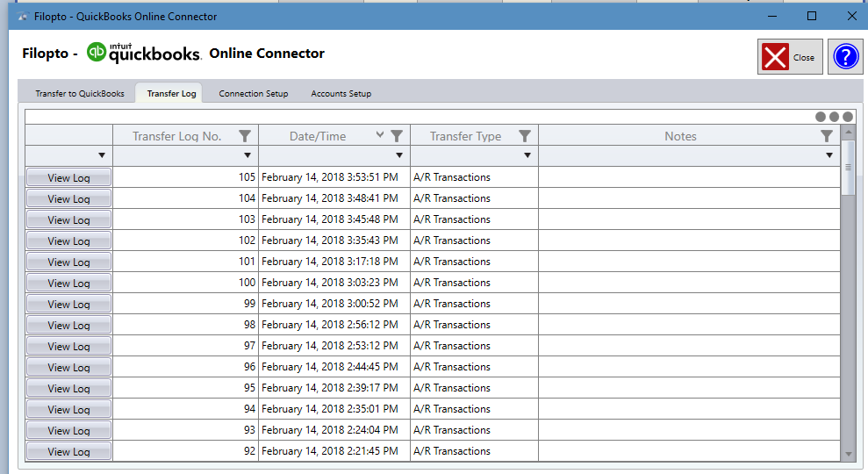View Log for transfer 95

click(x=68, y=388)
